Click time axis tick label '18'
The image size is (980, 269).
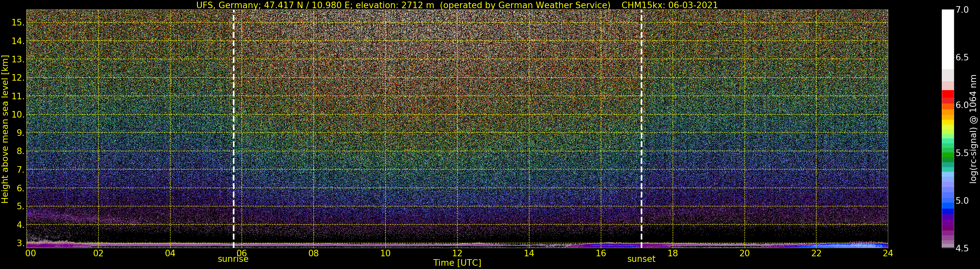[673, 253]
